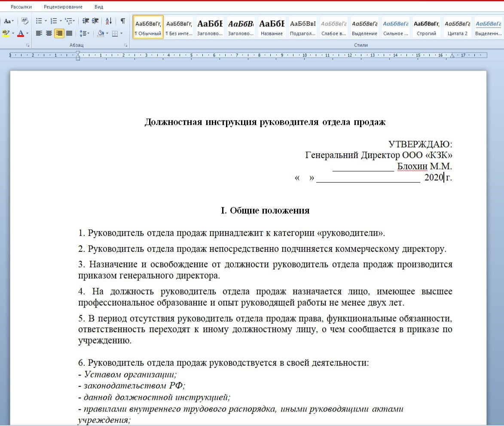Select the Decrease Indent icon
The width and height of the screenshot is (504, 426).
pyautogui.click(x=86, y=21)
